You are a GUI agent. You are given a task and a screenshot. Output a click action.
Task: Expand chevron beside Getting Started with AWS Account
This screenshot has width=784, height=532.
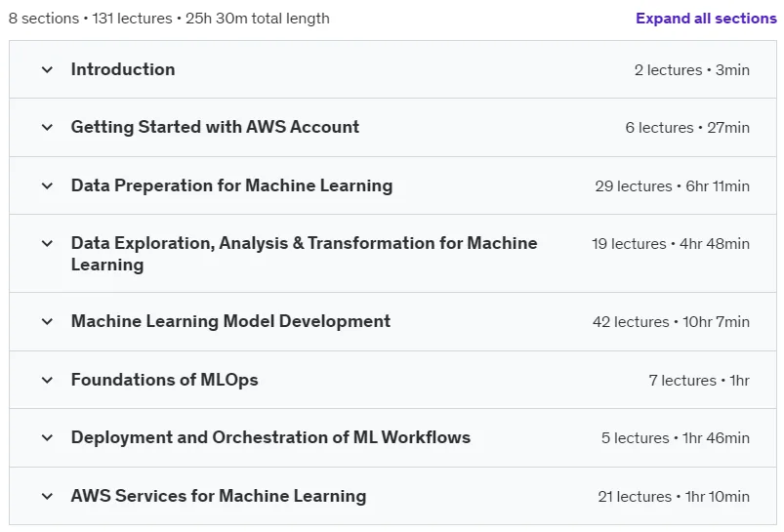point(47,128)
